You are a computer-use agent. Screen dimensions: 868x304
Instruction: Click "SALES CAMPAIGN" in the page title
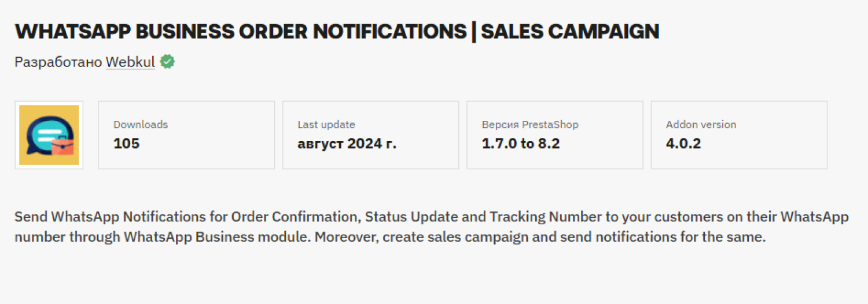click(570, 31)
